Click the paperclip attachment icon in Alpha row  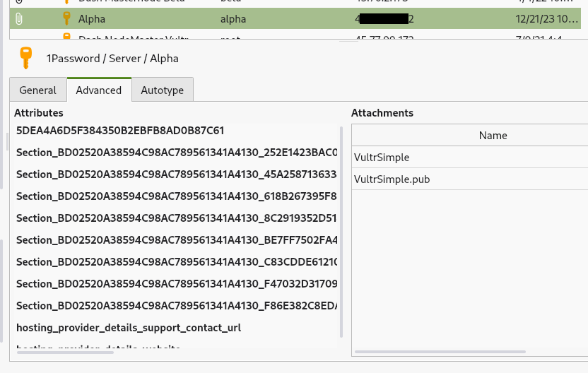point(19,19)
